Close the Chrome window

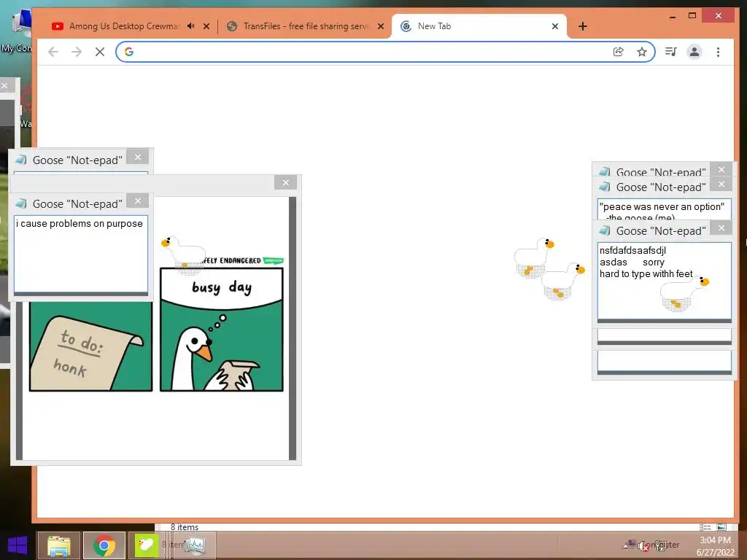[719, 16]
